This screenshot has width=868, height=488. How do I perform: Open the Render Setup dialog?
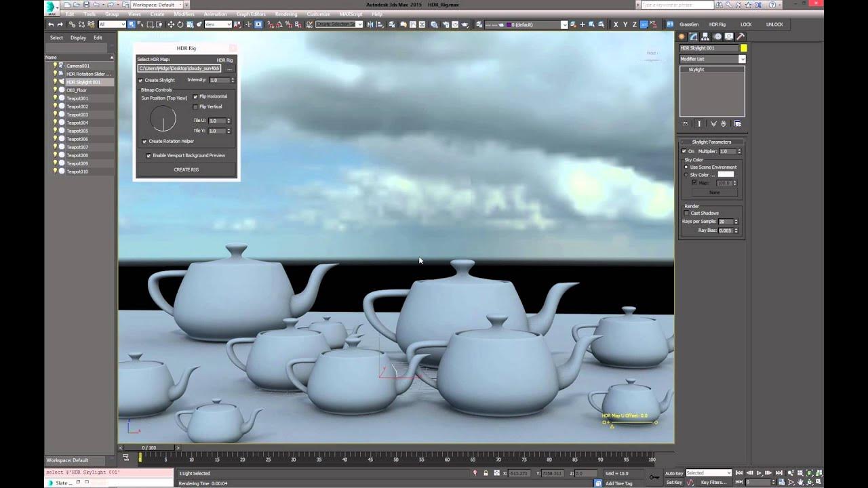[x=446, y=24]
